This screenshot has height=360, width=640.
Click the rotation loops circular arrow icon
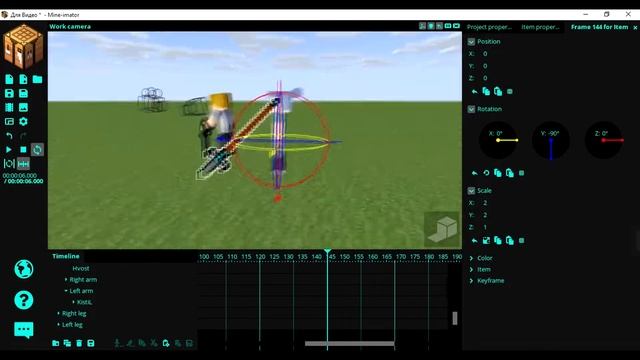click(486, 173)
